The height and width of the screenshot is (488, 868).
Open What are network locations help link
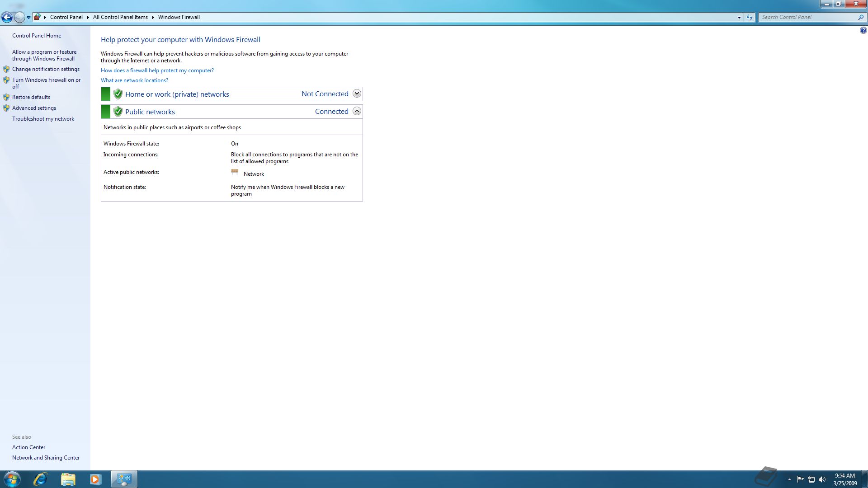pos(134,80)
